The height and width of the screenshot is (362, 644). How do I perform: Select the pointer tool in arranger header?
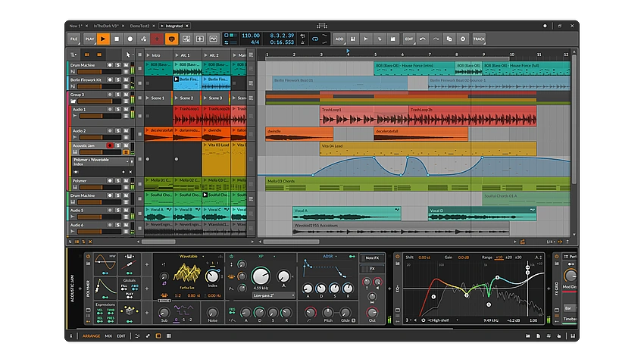128,55
